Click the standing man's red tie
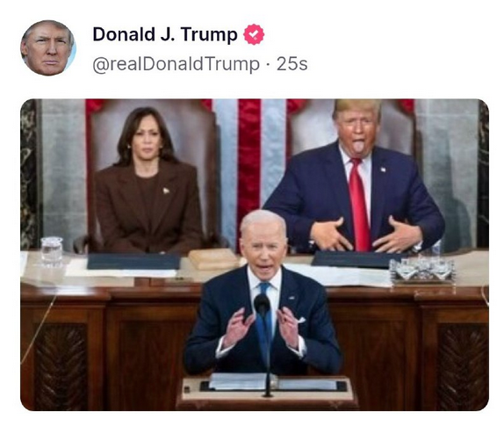The image size is (504, 426). click(360, 205)
